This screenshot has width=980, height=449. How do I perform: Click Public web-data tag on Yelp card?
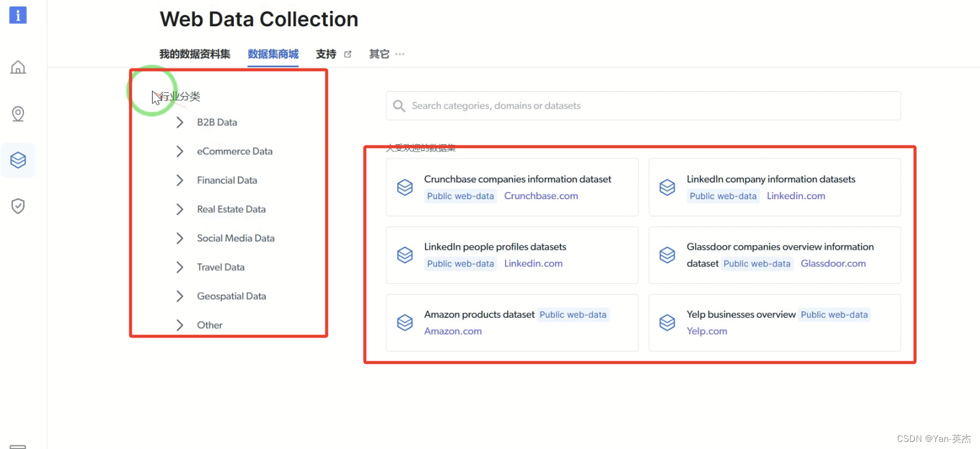(835, 315)
